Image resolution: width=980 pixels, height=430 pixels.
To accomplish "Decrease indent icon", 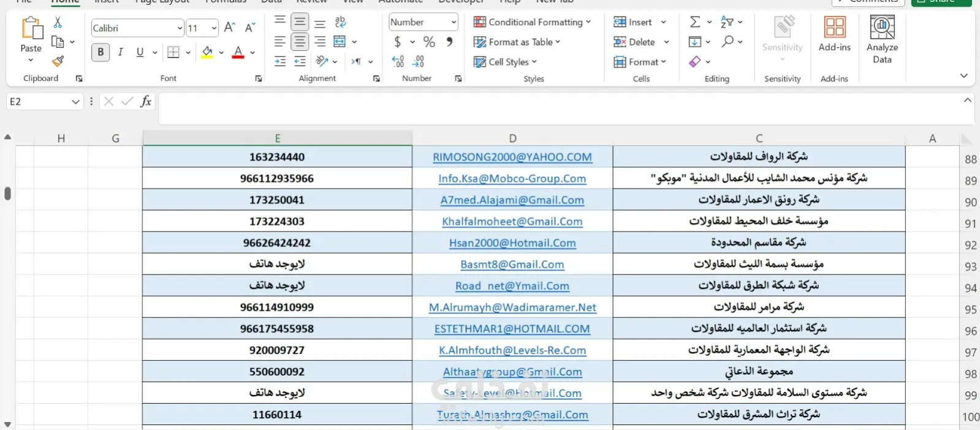I will pos(279,61).
